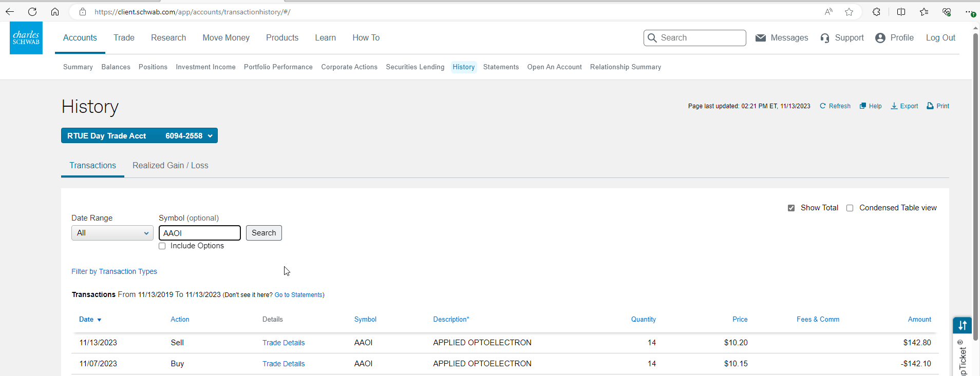Export transactions using the download icon
The height and width of the screenshot is (376, 980).
[894, 106]
